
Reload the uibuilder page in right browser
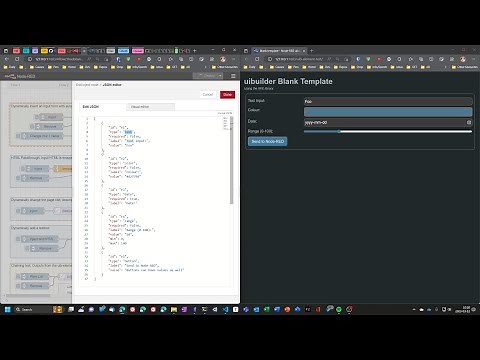coord(257,59)
